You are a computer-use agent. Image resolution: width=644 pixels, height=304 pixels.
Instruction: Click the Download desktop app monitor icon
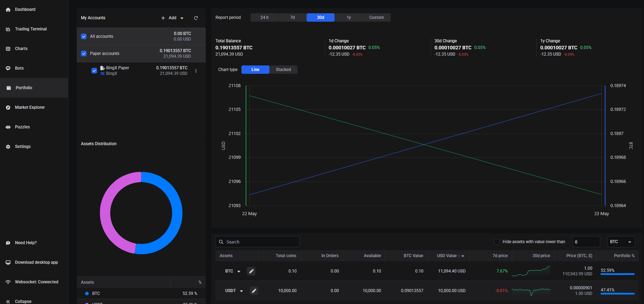(x=8, y=262)
